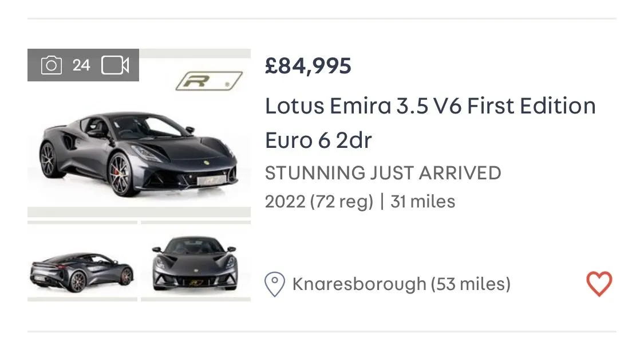Click the "2022 (72 reg)" text
The height and width of the screenshot is (337, 644).
pyautogui.click(x=319, y=202)
